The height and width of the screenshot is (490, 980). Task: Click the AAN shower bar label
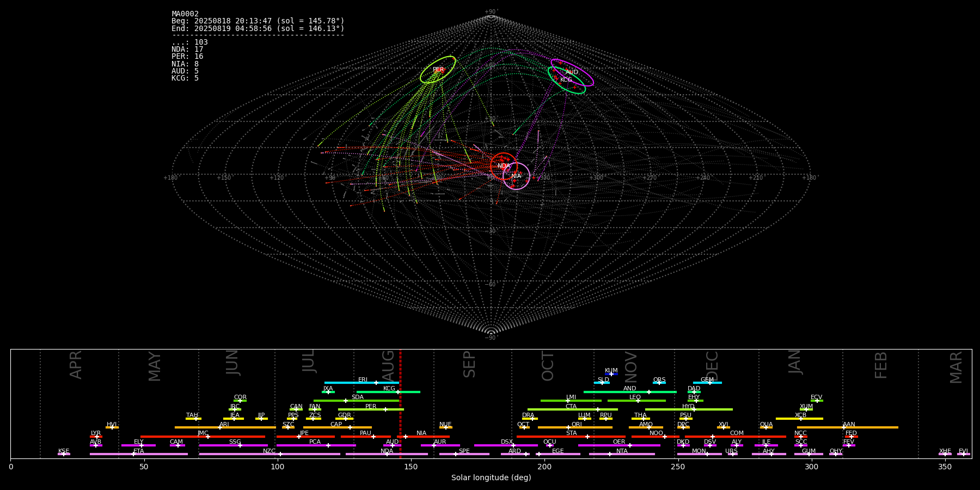849,425
